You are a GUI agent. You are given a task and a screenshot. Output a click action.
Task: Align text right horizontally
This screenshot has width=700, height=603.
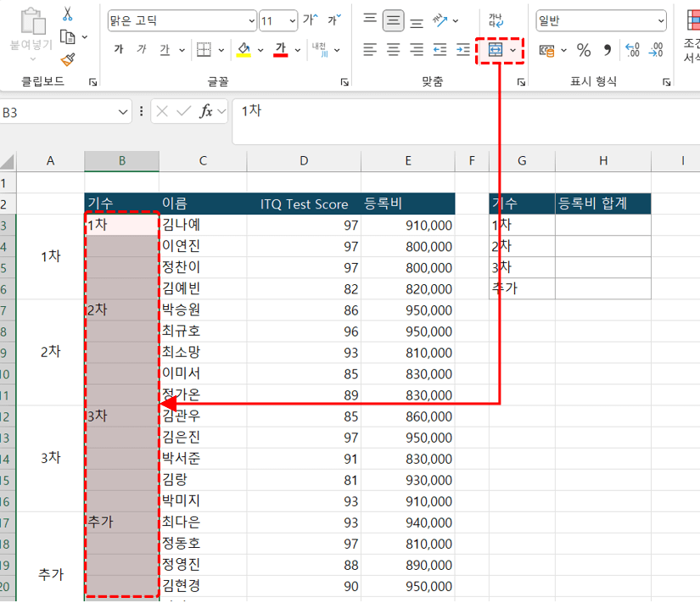(x=417, y=49)
